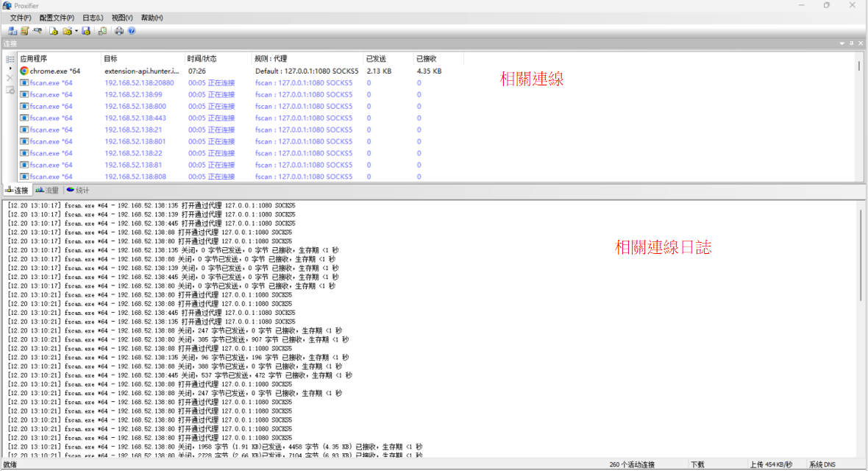Image resolution: width=868 pixels, height=471 pixels.
Task: Expand the Open Profile dropdown arrow
Action: click(77, 31)
